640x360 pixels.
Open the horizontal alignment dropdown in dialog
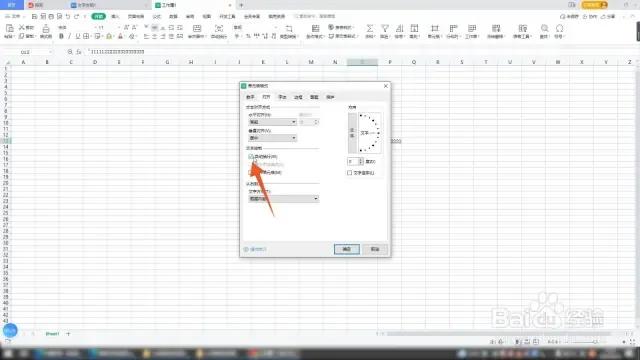pyautogui.click(x=272, y=122)
